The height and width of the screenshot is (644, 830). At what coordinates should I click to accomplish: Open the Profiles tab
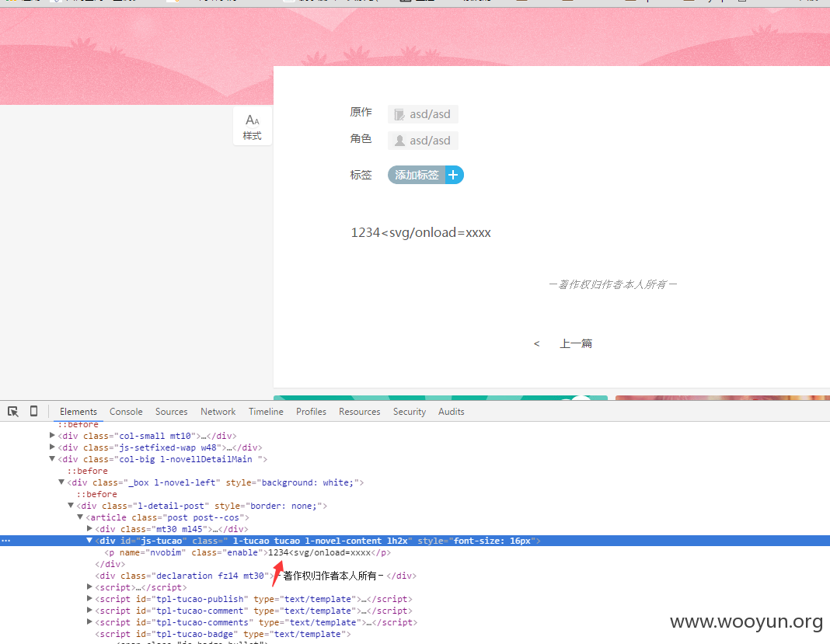pos(311,412)
